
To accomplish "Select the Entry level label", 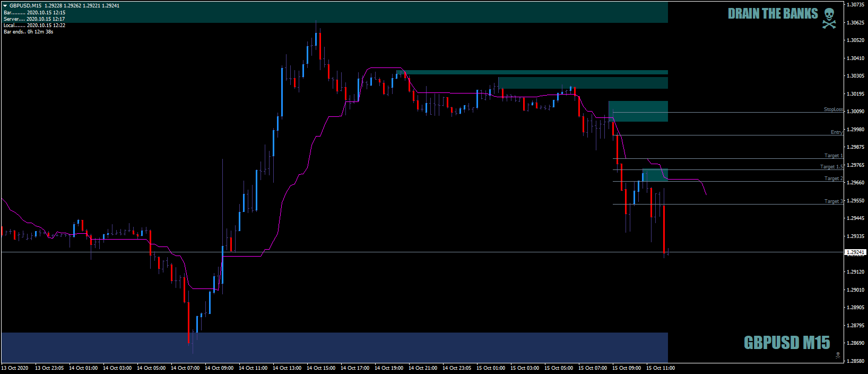I will (x=837, y=132).
